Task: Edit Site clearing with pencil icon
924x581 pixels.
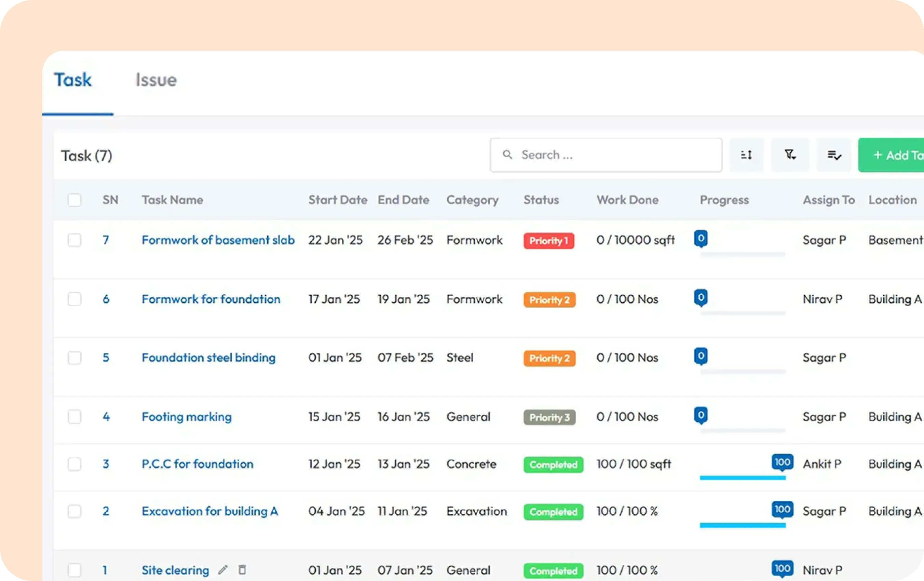Action: [x=223, y=570]
